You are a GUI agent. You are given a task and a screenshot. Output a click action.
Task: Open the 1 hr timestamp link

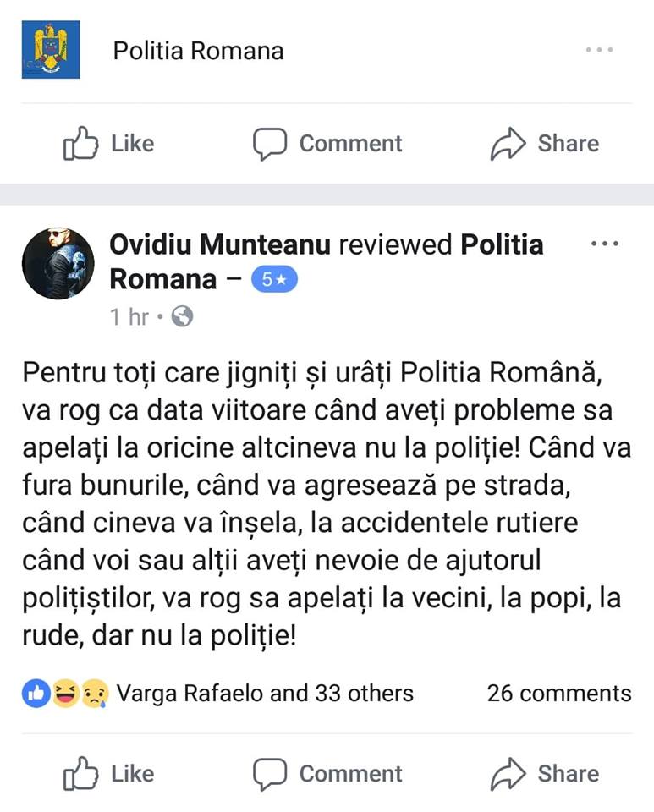129,316
